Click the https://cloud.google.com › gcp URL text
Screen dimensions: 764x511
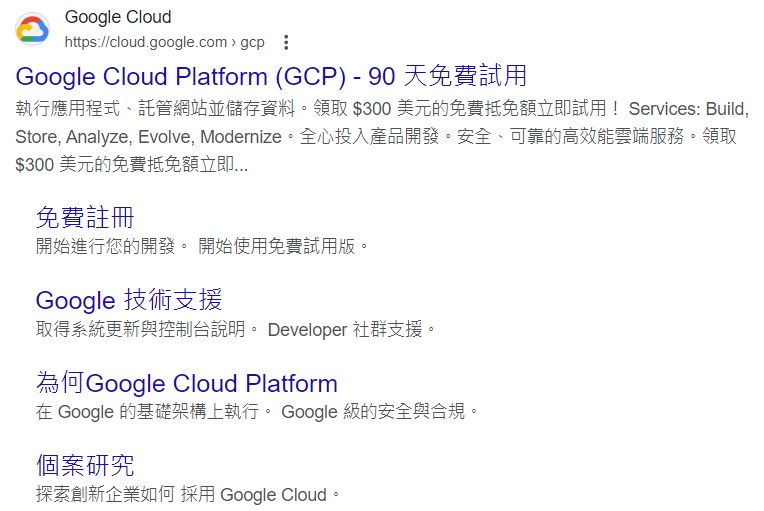[164, 42]
